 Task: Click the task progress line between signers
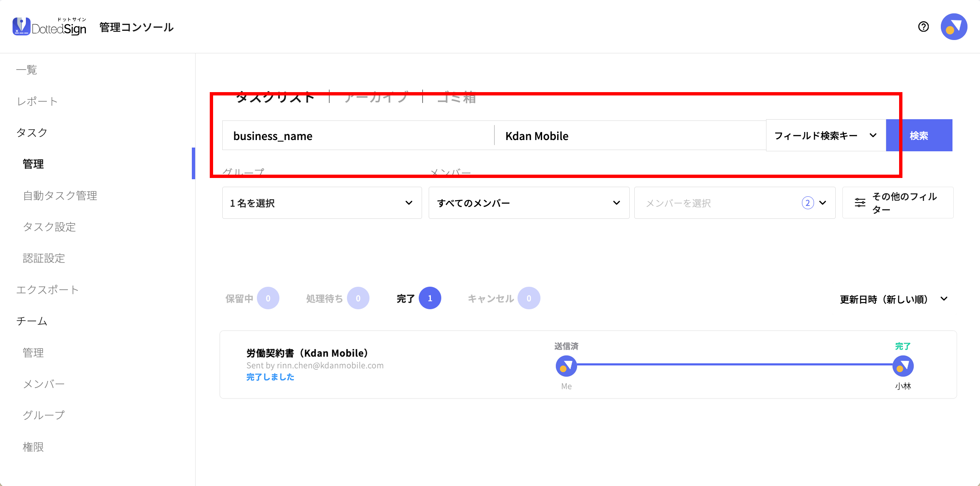pyautogui.click(x=735, y=365)
